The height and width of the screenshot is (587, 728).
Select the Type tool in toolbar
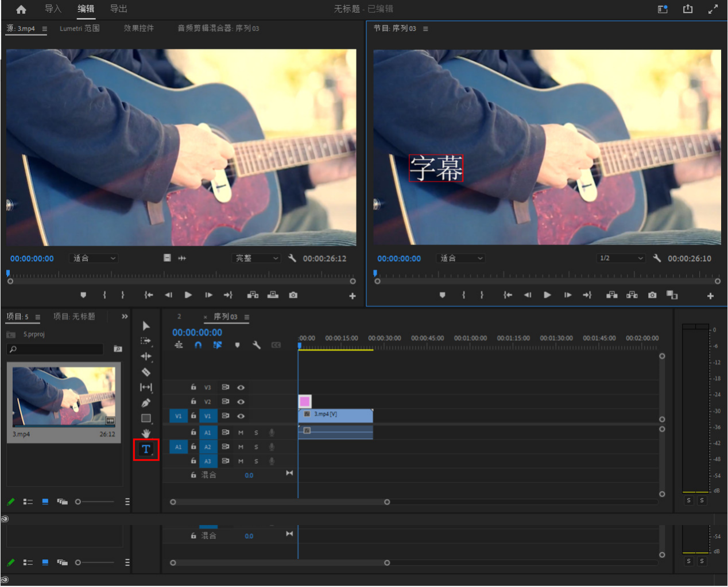tap(146, 449)
